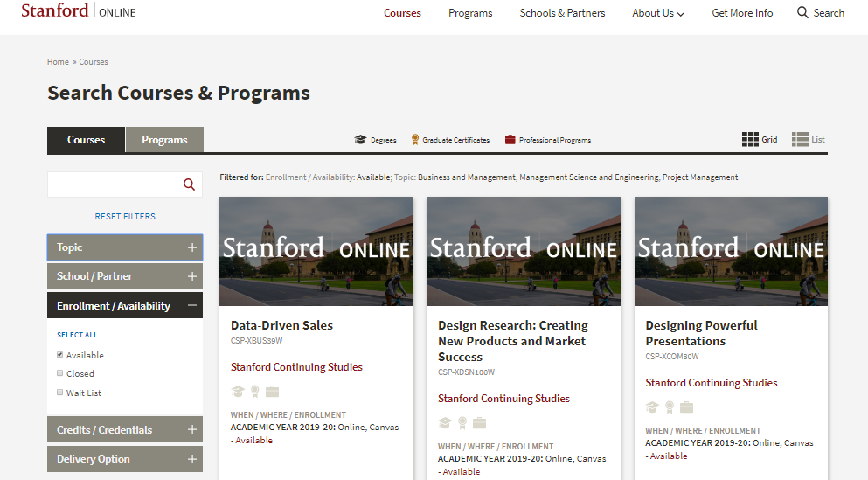Screen dimensions: 868x480
Task: Click briefcase icon on Design Research card
Action: point(479,423)
